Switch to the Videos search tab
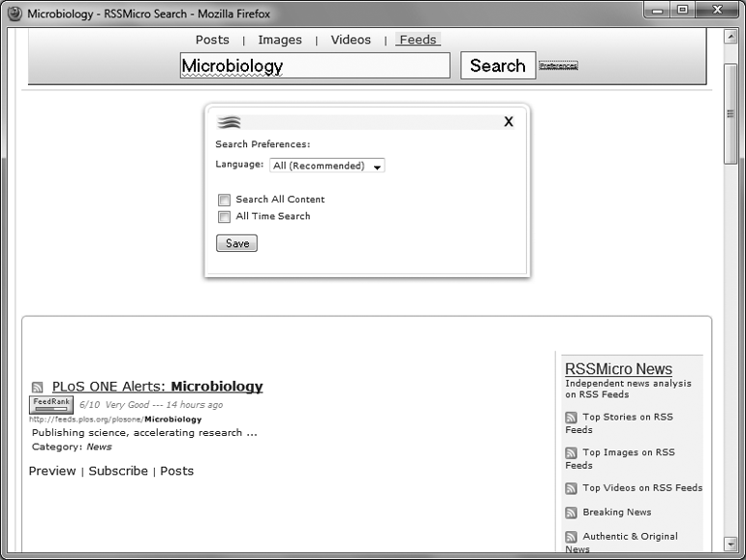Viewport: 746px width, 560px height. coord(351,40)
